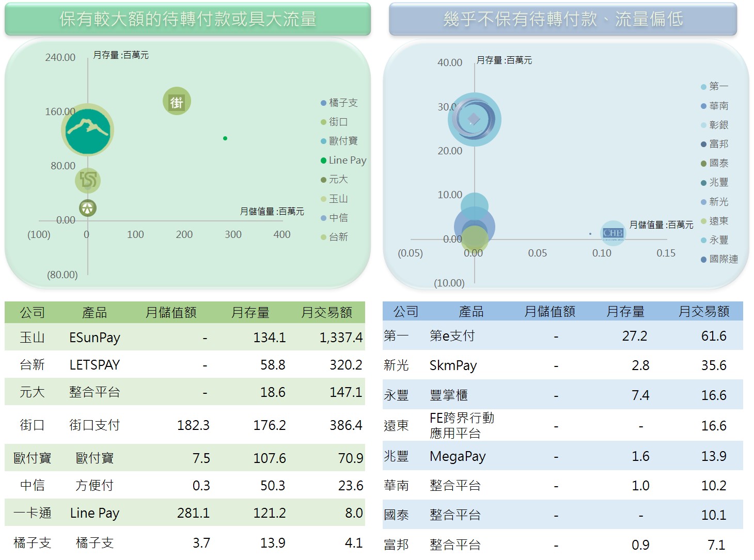Click the blue header 幾乎不保有待轉付款、流量偏低

(x=563, y=19)
